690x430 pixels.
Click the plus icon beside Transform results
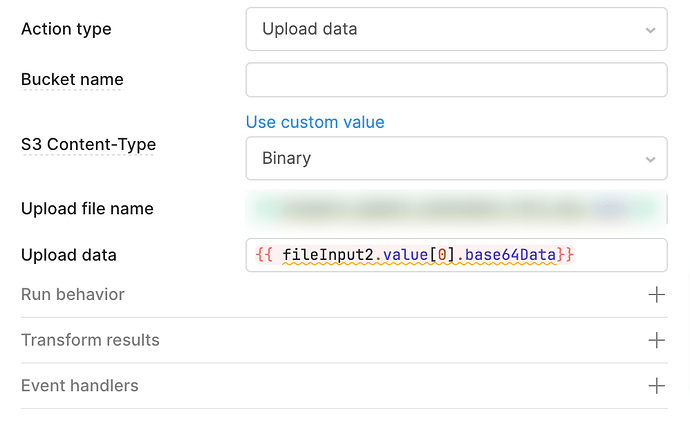pyautogui.click(x=657, y=340)
